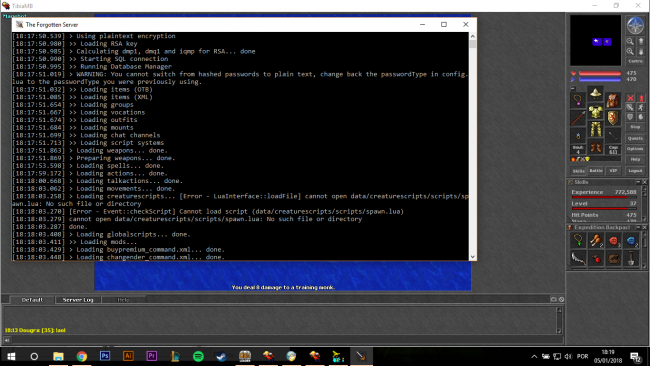Click the Level progress bar in Skills
650x366 pixels.
point(604,208)
